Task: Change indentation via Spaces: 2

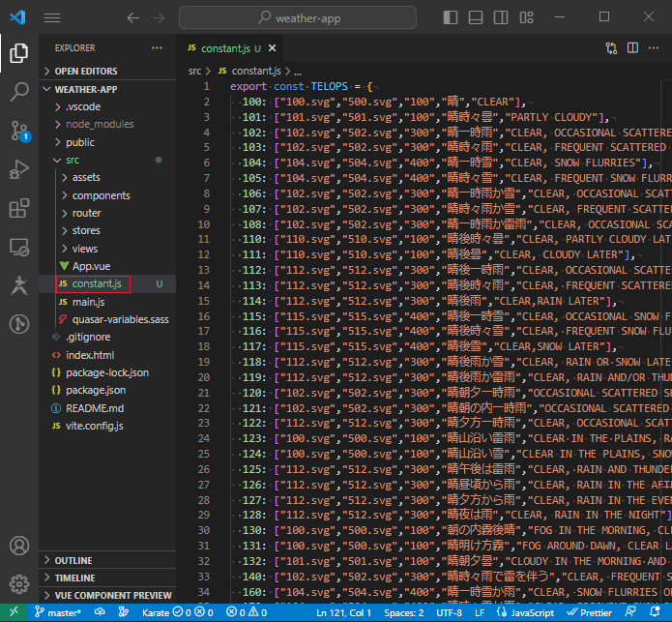Action: (x=404, y=612)
